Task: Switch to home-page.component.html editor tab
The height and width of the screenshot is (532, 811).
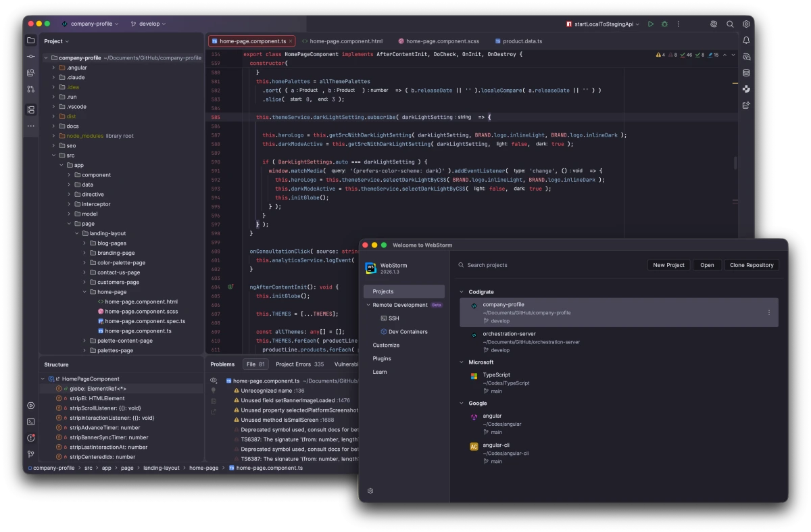Action: point(342,41)
